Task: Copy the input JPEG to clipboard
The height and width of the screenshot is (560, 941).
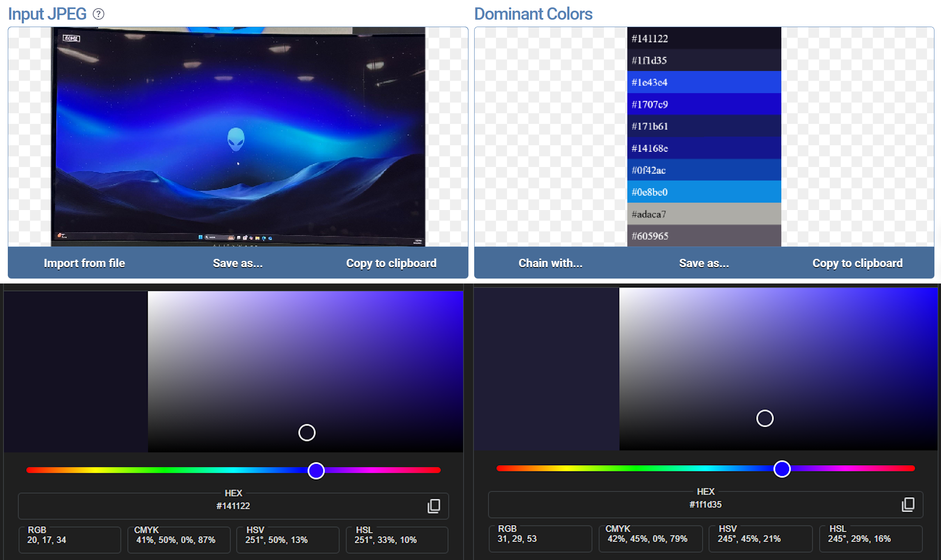Action: point(391,263)
